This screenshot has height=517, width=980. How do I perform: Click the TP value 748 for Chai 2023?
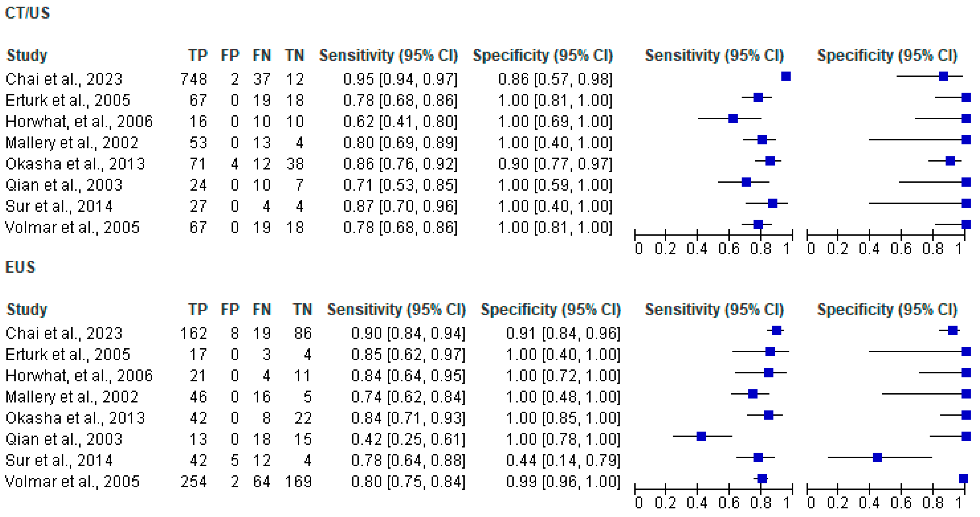tap(194, 79)
